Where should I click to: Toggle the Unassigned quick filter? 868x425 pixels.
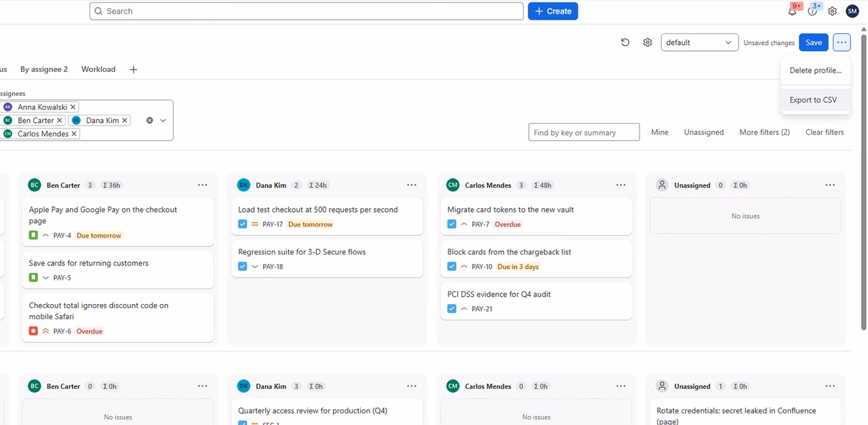tap(704, 132)
